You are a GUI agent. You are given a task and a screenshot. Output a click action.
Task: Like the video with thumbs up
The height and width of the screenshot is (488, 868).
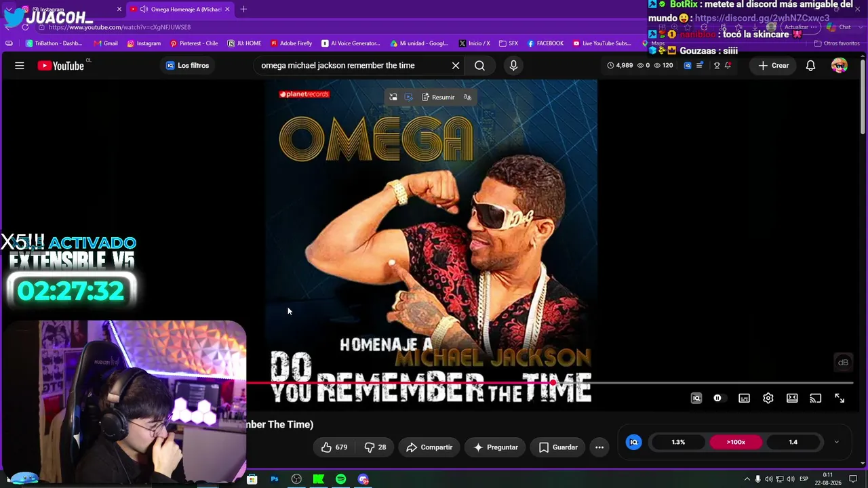334,447
